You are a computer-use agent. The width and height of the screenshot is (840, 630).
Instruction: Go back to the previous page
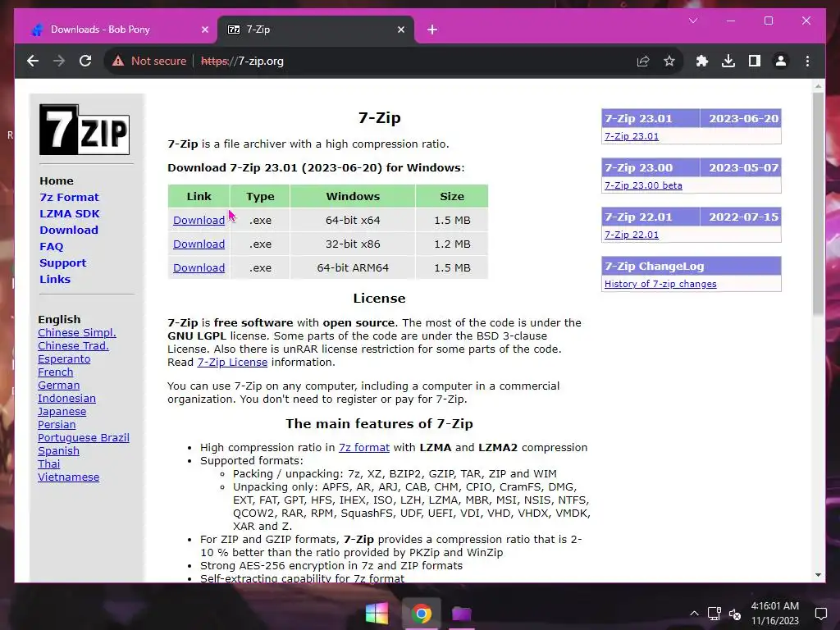point(33,61)
